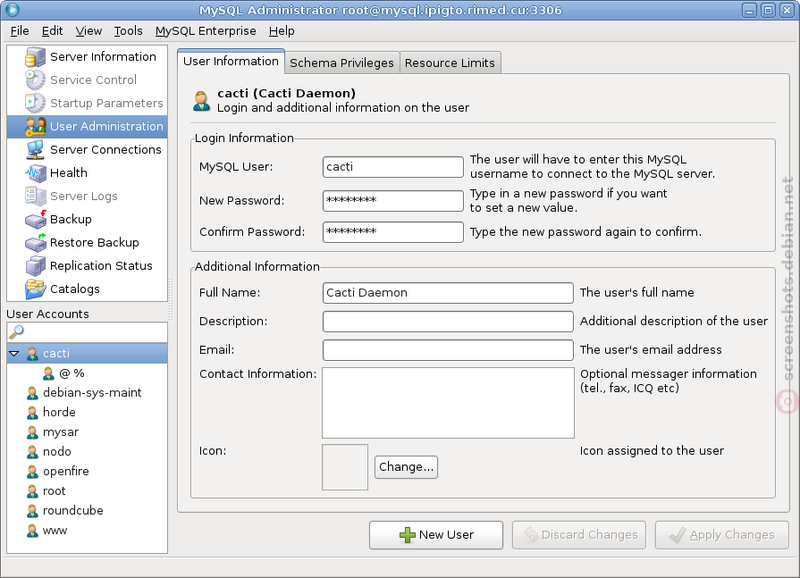Click the www user icon
The width and height of the screenshot is (800, 578).
tap(32, 531)
